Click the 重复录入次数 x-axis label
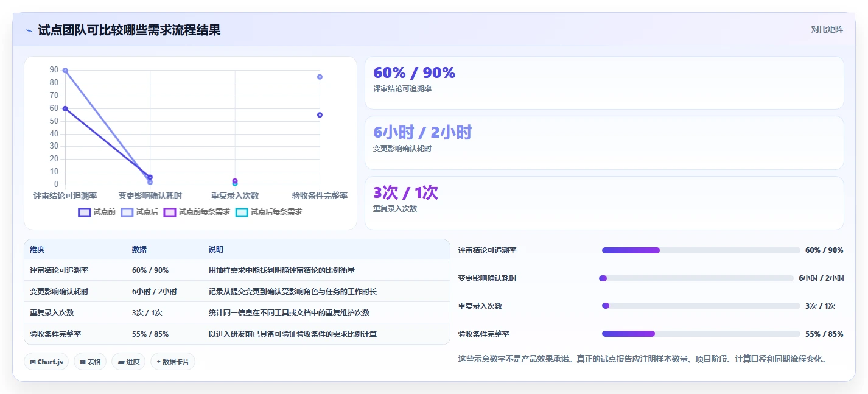Image resolution: width=868 pixels, height=394 pixels. tap(235, 195)
